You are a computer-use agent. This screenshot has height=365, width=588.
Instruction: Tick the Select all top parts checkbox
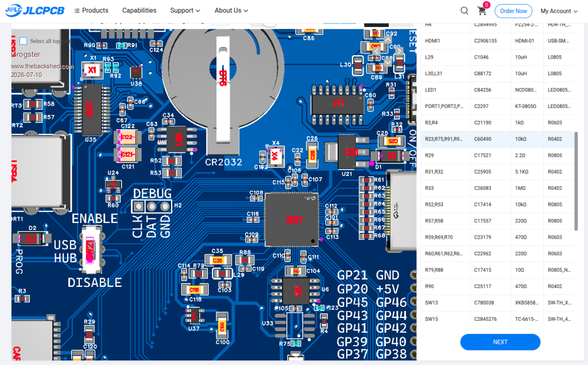(x=23, y=41)
